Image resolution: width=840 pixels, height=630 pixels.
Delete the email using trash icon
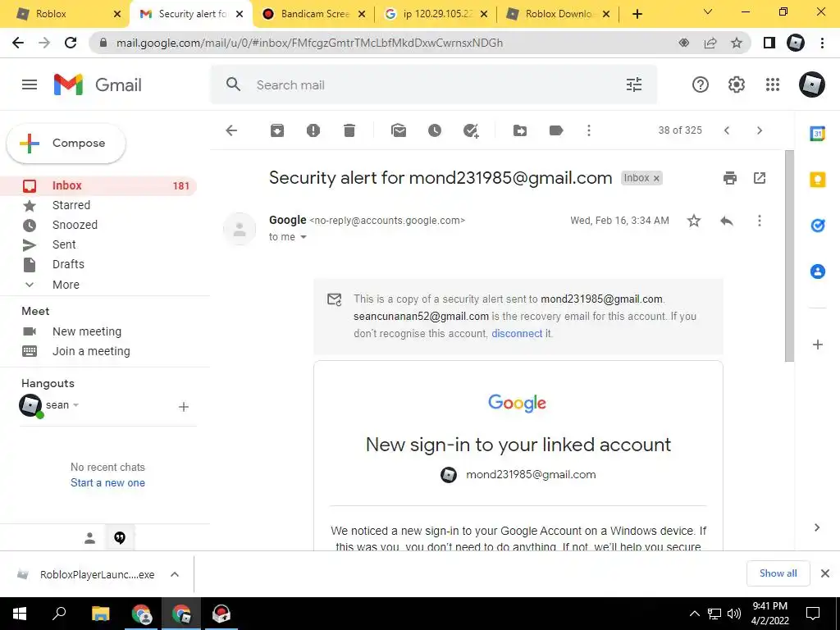[349, 130]
